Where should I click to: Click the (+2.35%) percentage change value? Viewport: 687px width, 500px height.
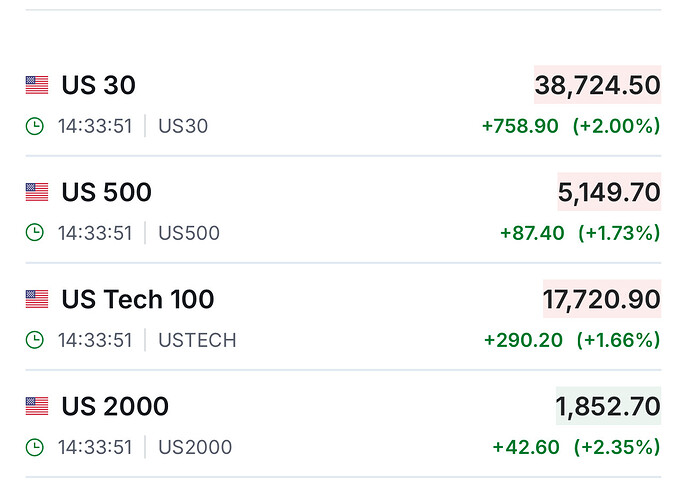(616, 447)
